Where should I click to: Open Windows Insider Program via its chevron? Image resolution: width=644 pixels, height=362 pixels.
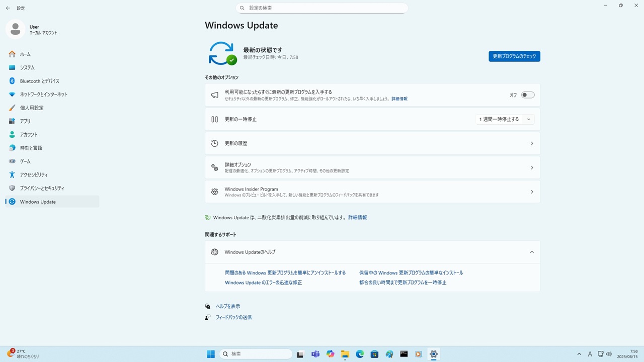532,192
